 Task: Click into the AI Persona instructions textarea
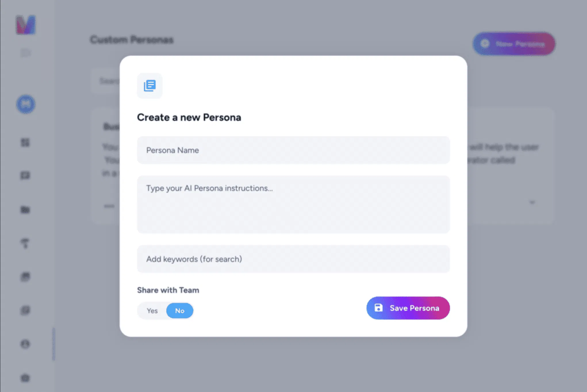pyautogui.click(x=293, y=204)
